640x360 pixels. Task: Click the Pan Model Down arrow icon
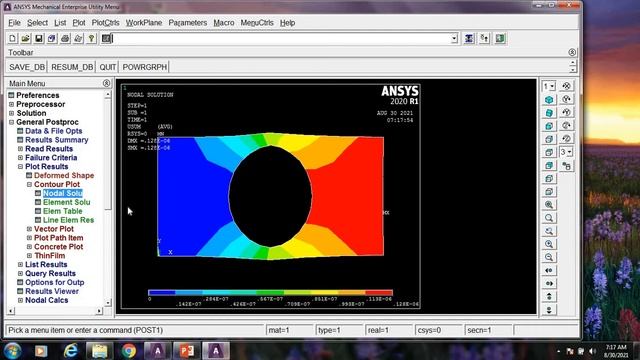tap(549, 309)
